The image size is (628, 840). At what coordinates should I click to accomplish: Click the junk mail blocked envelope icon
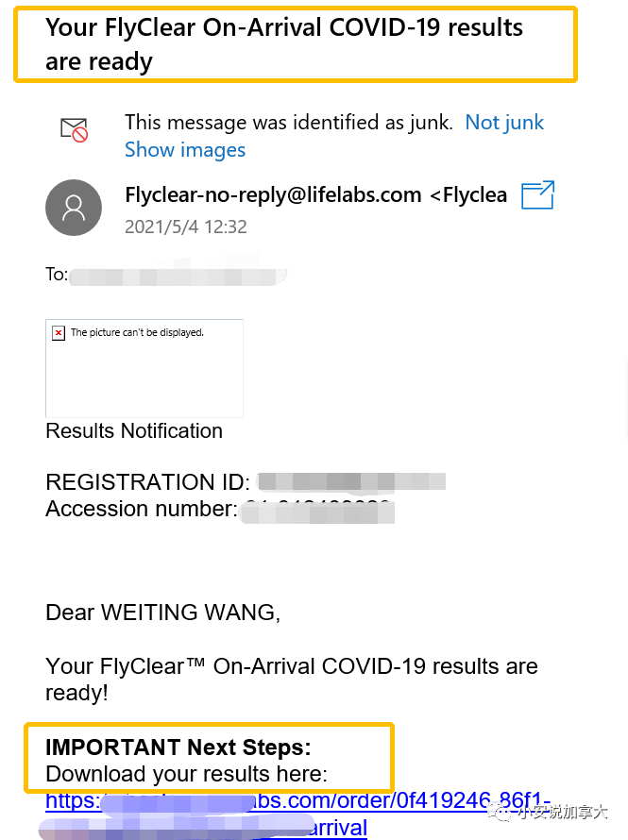[x=74, y=129]
